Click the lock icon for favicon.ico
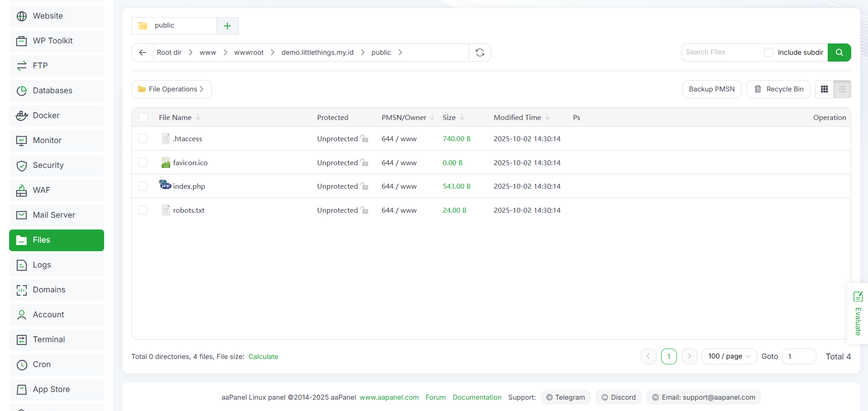This screenshot has height=411, width=868. pyautogui.click(x=364, y=162)
